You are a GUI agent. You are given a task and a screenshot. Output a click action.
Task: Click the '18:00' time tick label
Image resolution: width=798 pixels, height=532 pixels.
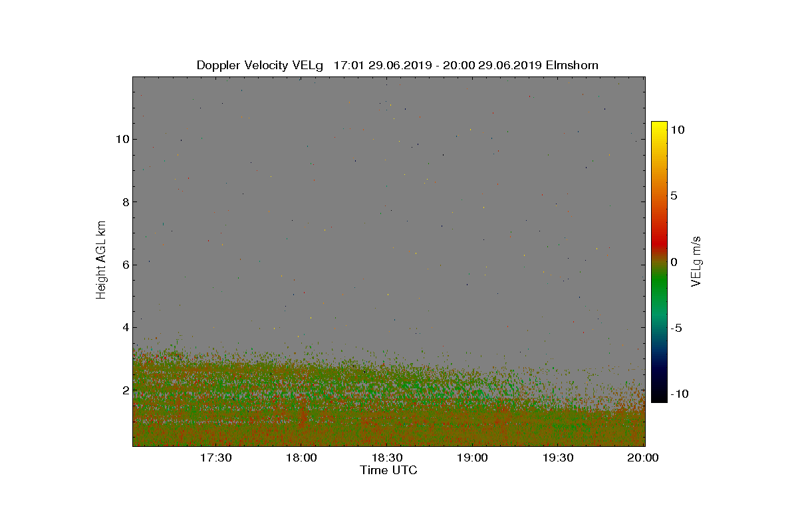point(301,458)
